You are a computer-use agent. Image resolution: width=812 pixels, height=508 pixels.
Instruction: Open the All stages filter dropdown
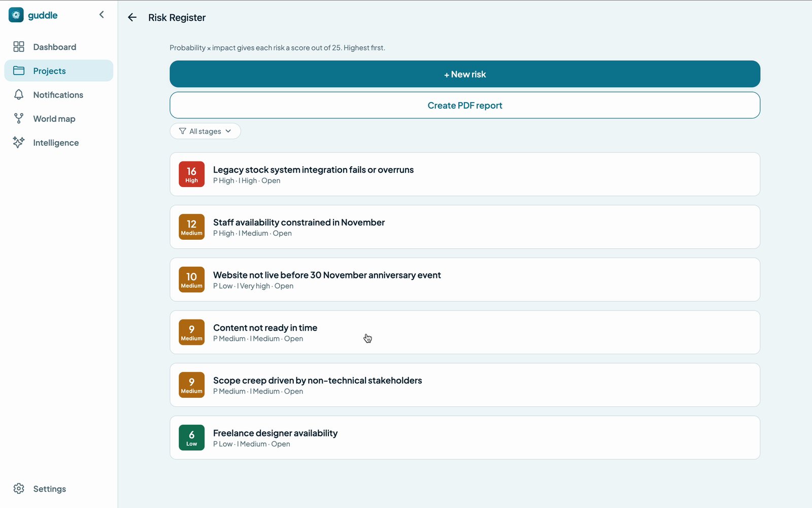[x=205, y=131]
